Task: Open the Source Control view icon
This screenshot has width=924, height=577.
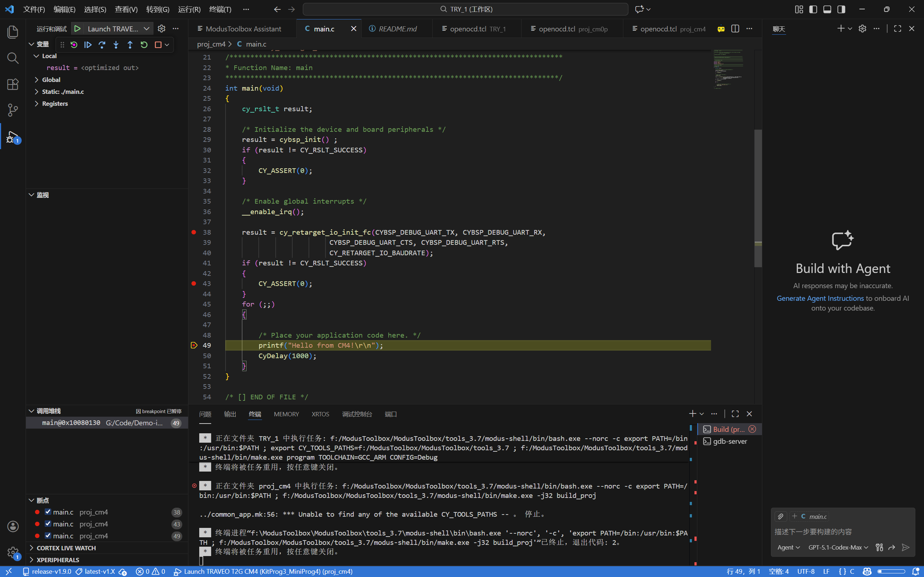Action: point(13,110)
